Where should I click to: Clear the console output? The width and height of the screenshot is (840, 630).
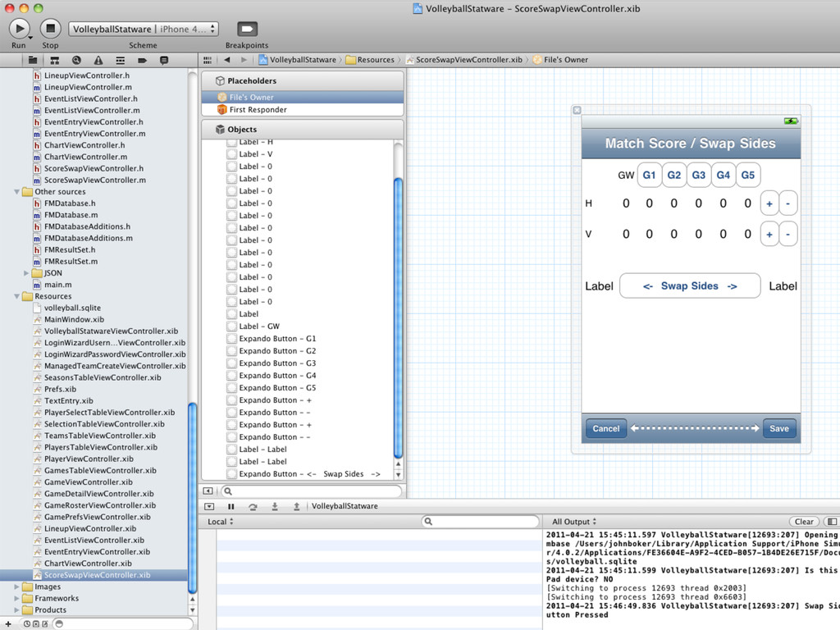(804, 521)
